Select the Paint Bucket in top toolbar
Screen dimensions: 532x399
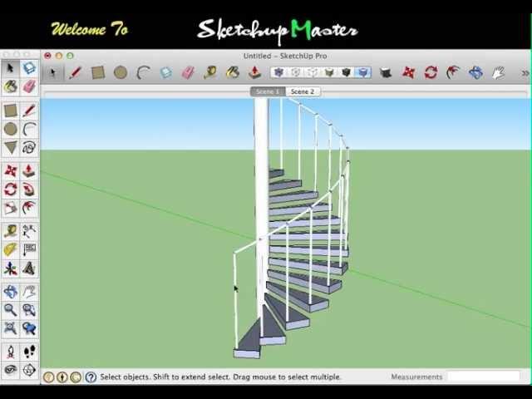point(233,72)
